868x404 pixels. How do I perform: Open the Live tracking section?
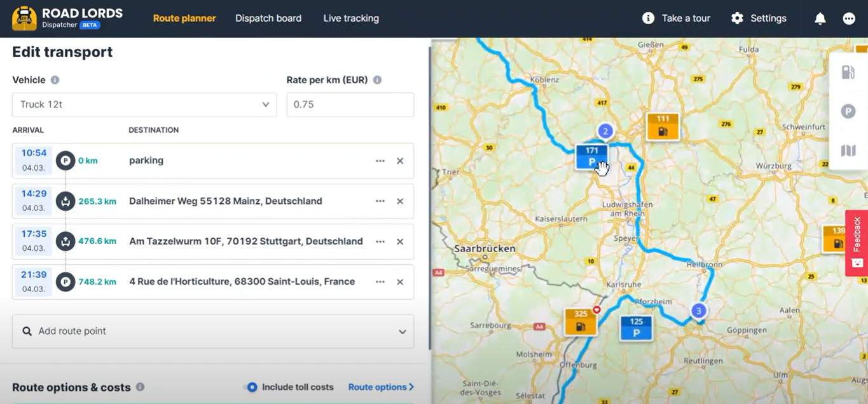(x=350, y=18)
